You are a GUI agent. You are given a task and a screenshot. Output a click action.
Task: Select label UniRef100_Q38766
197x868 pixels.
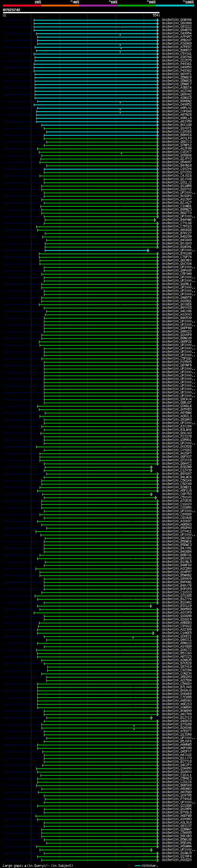(x=177, y=57)
